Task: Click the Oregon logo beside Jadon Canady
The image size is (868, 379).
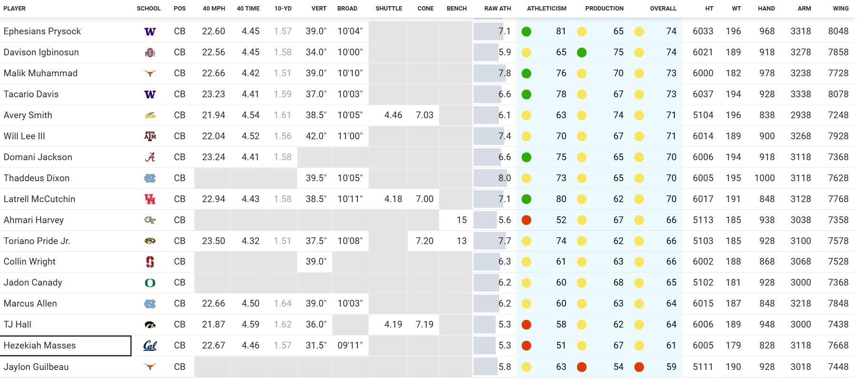Action: 150,283
